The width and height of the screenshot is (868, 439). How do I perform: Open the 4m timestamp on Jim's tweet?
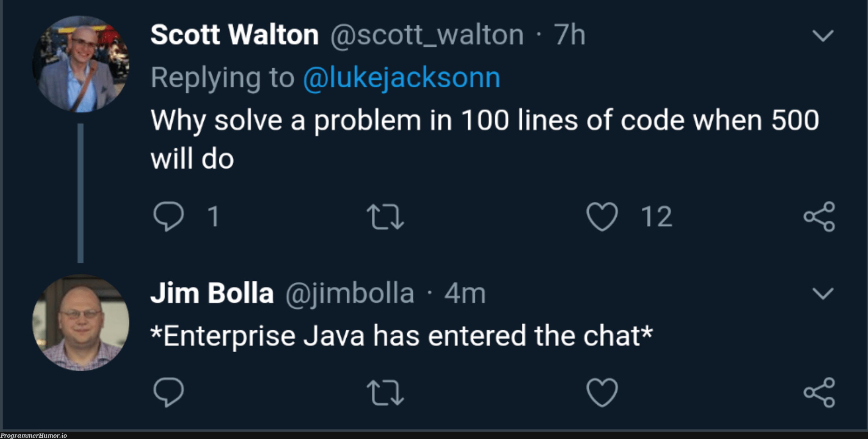click(x=465, y=293)
